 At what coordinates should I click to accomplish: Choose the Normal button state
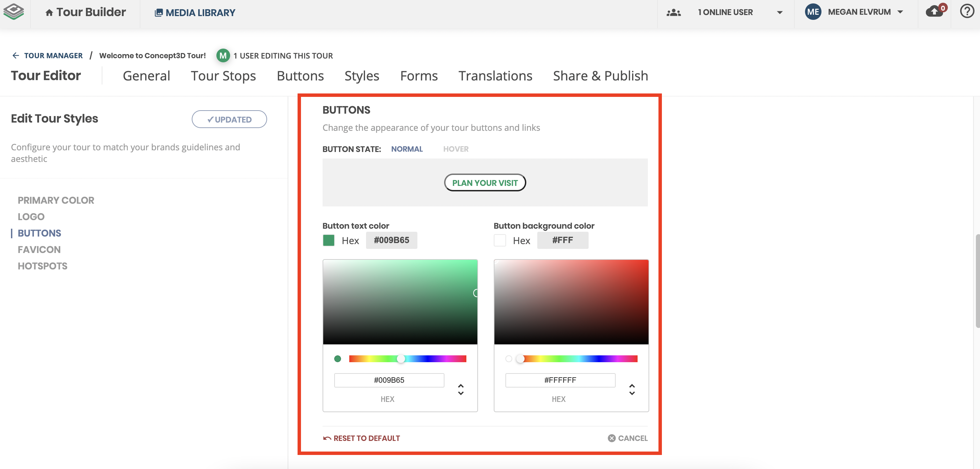pyautogui.click(x=407, y=149)
